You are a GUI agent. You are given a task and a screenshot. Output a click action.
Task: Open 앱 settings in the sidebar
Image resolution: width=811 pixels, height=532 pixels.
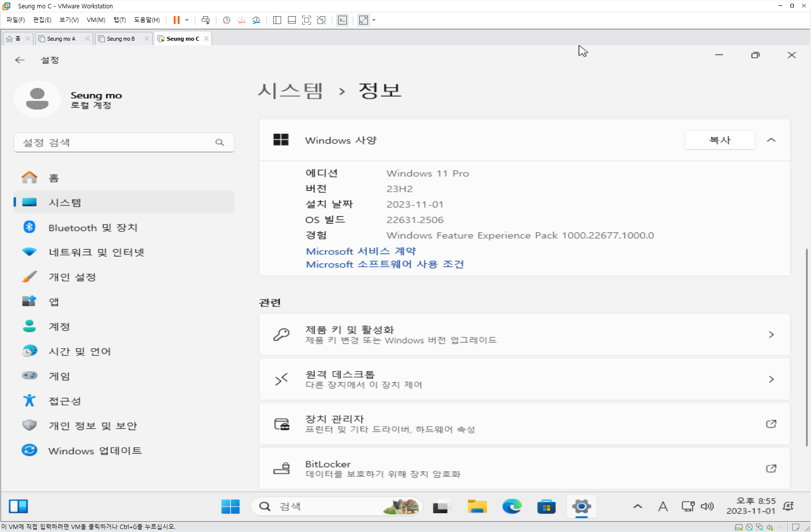pos(124,302)
